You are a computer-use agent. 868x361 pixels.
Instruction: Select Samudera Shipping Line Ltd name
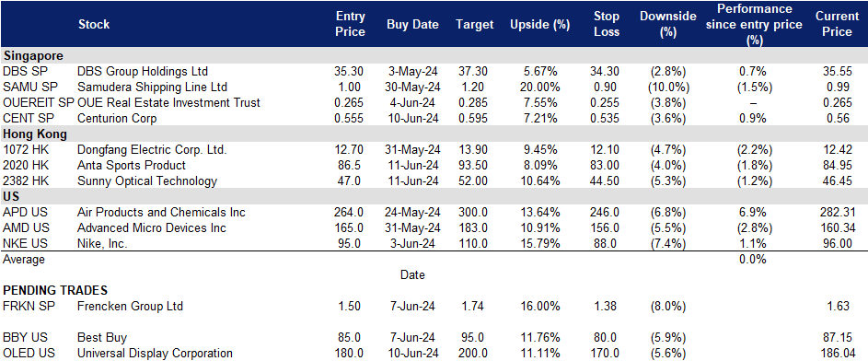[152, 87]
